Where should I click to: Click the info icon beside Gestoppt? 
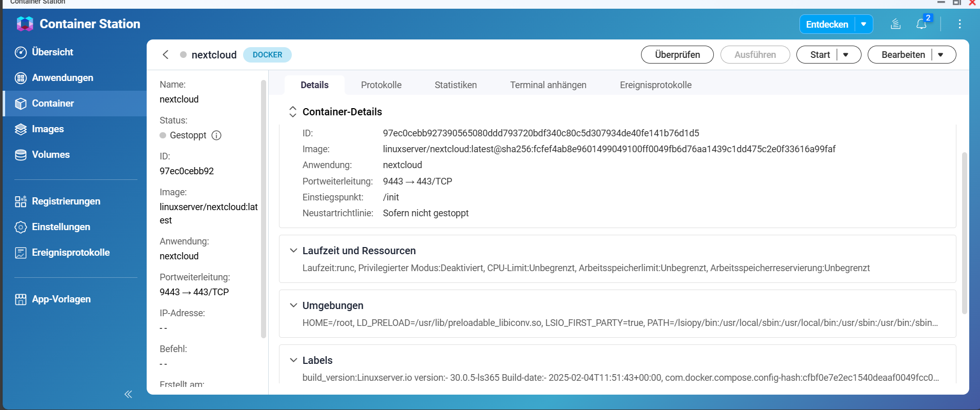pyautogui.click(x=216, y=135)
